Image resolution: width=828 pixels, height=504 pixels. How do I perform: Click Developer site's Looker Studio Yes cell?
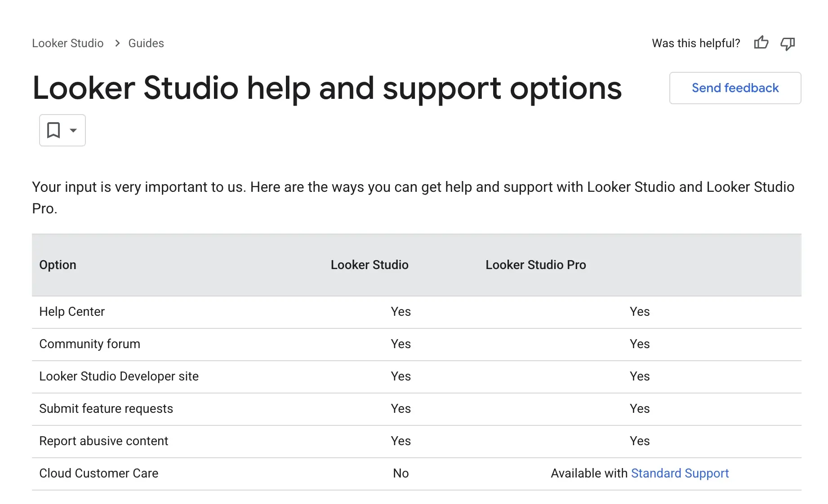(401, 376)
